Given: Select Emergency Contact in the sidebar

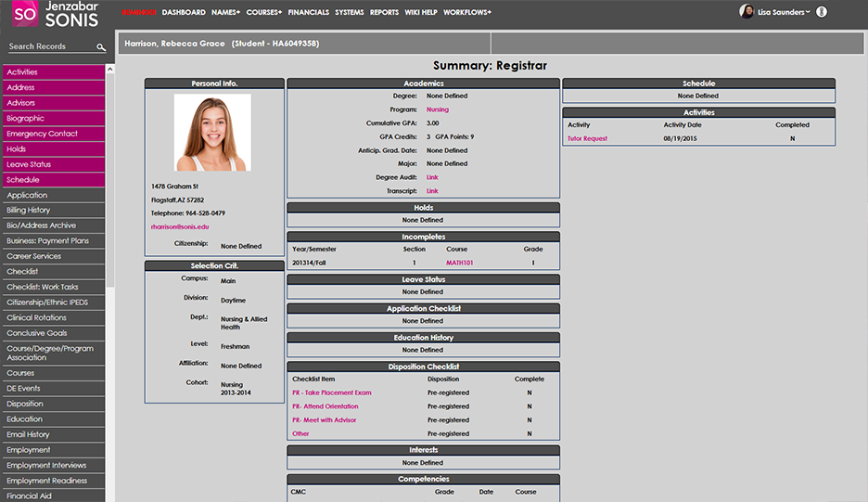Looking at the screenshot, I should pyautogui.click(x=43, y=134).
